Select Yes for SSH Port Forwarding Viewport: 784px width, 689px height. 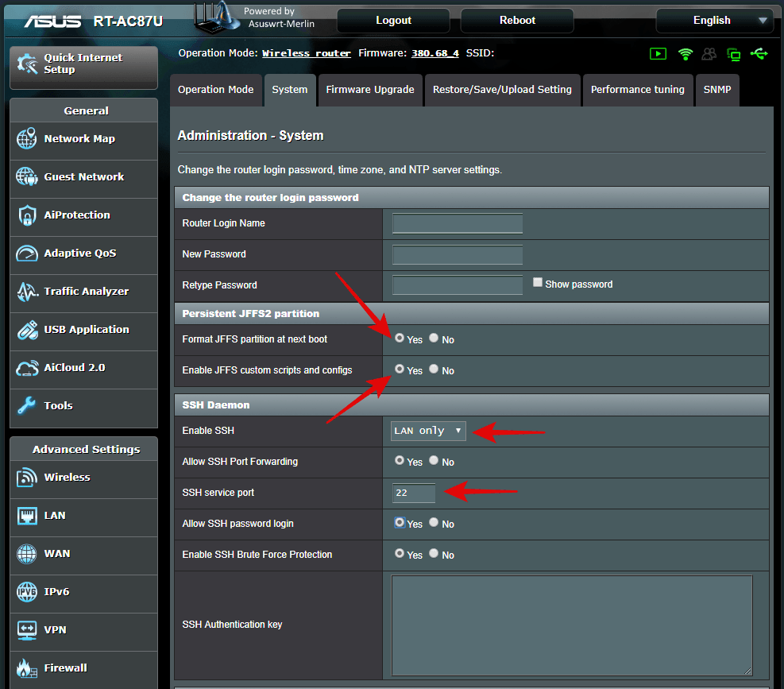point(399,460)
